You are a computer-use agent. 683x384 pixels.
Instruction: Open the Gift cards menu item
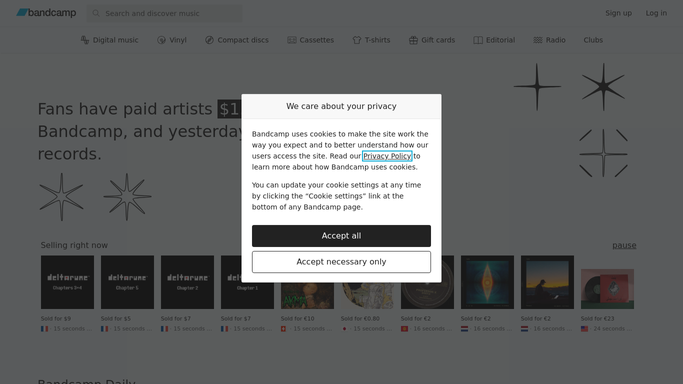pos(432,40)
